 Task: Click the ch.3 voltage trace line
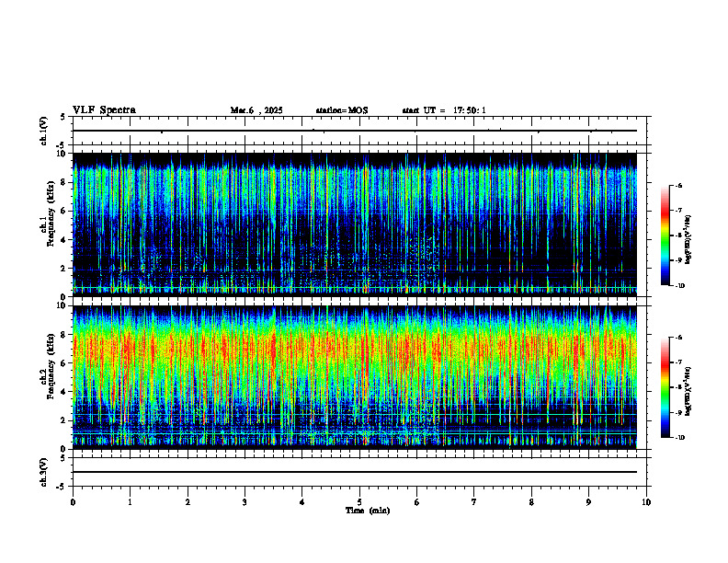pos(355,472)
